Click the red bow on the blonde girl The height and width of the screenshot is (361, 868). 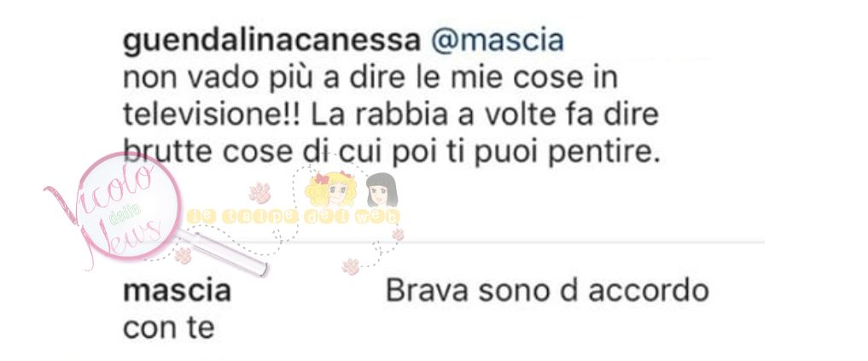click(x=321, y=179)
